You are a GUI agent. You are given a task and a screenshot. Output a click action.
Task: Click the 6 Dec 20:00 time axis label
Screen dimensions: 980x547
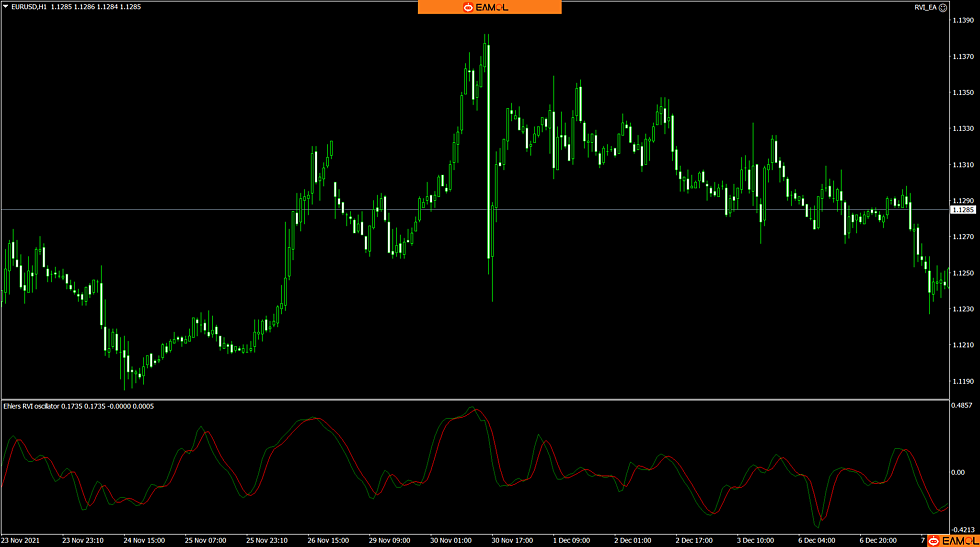[x=878, y=540]
